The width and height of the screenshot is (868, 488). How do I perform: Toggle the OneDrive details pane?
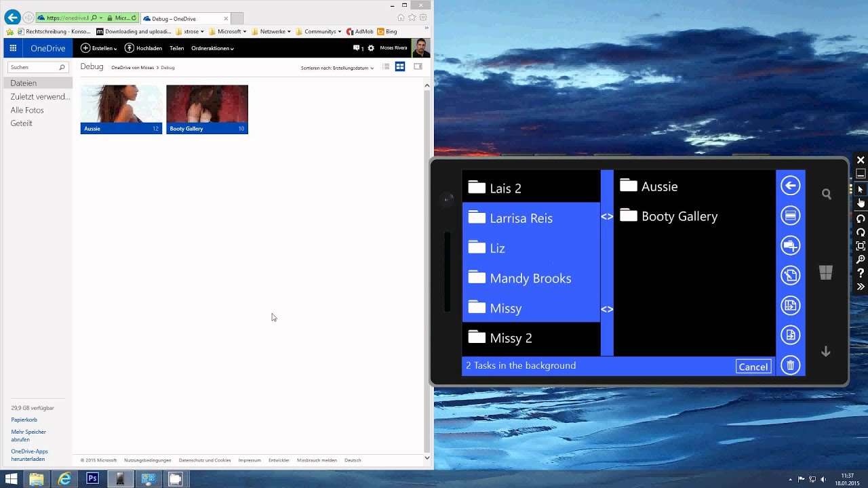tap(418, 66)
